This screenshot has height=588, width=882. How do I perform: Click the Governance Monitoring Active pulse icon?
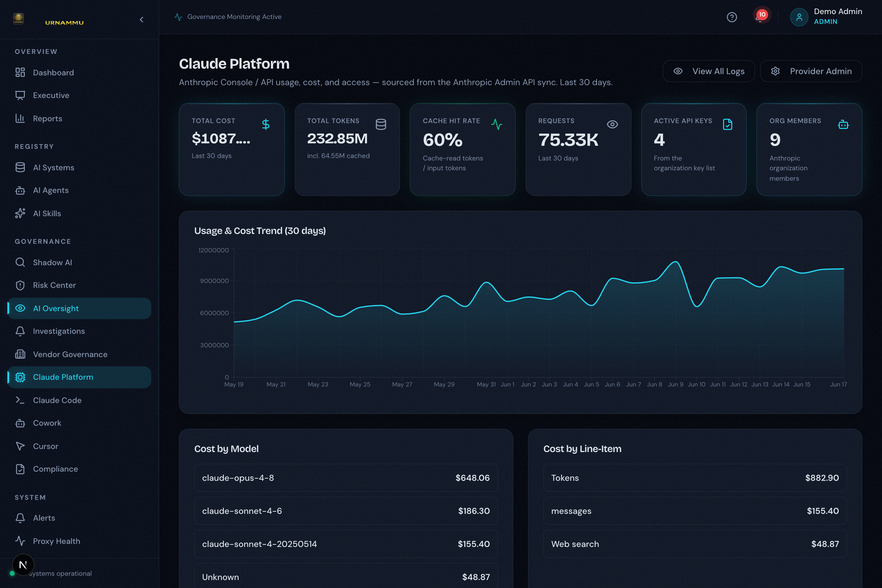coord(179,17)
